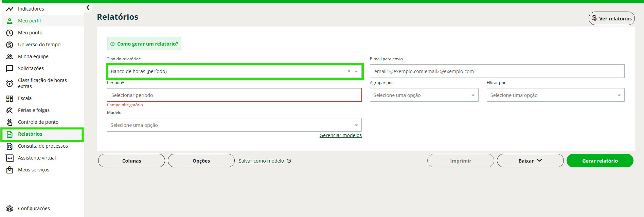Follow the Gerenciar modelos link
Screen dimensions: 644x217
[x=340, y=135]
